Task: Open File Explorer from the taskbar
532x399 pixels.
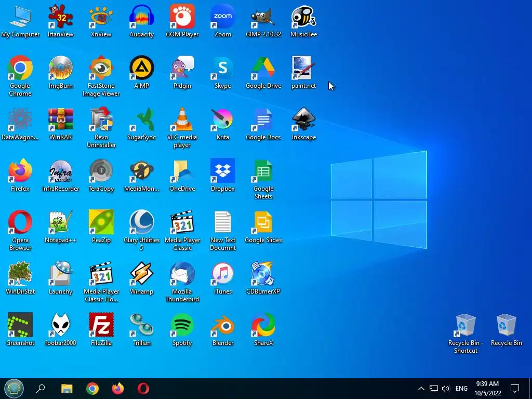Action: 67,389
